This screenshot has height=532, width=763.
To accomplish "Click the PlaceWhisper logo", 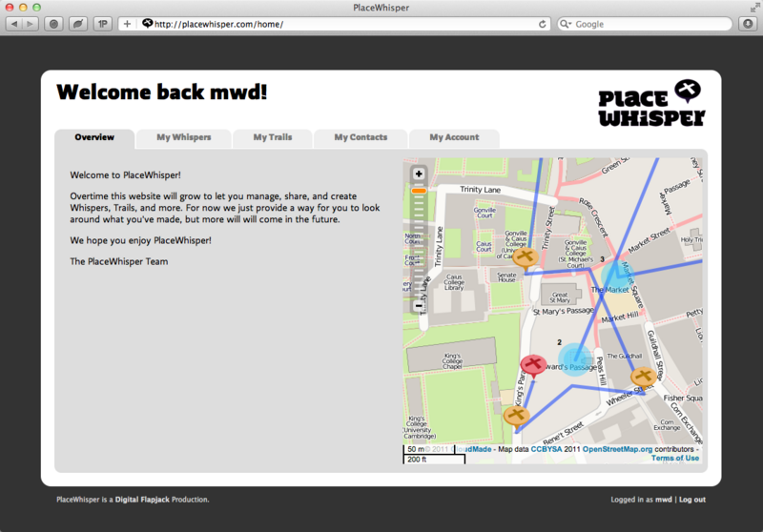I will coord(651,103).
